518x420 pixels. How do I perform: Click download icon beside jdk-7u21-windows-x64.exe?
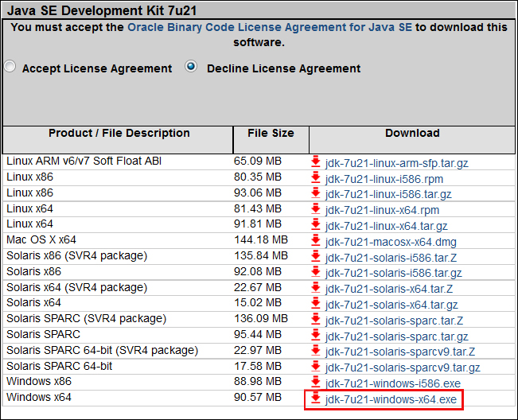click(x=316, y=398)
